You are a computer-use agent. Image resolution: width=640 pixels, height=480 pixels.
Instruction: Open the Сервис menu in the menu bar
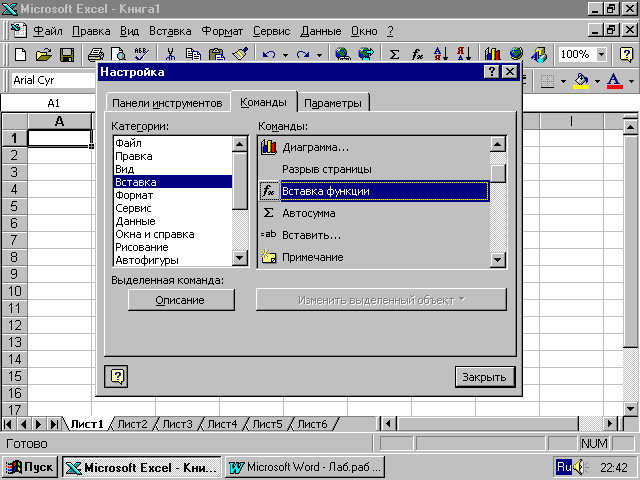coord(271,31)
